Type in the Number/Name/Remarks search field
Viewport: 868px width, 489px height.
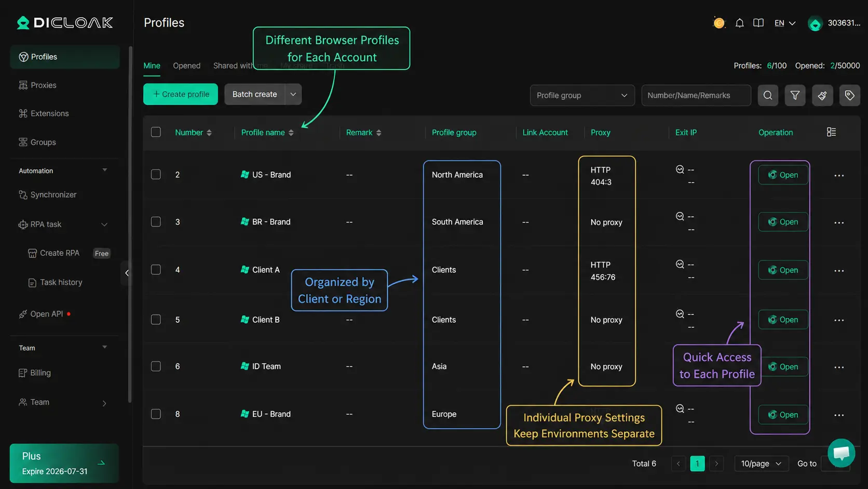[696, 95]
